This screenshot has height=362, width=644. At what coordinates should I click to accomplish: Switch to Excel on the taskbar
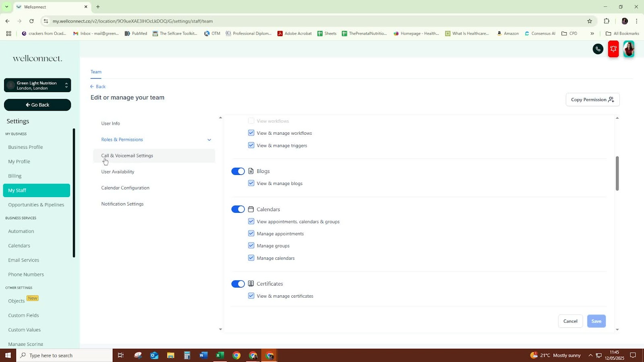220,355
